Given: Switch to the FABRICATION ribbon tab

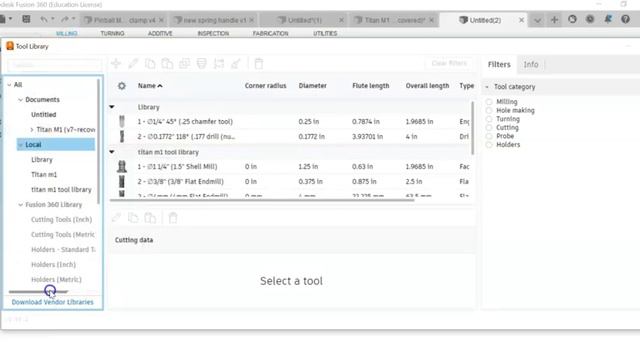Looking at the screenshot, I should (x=270, y=33).
